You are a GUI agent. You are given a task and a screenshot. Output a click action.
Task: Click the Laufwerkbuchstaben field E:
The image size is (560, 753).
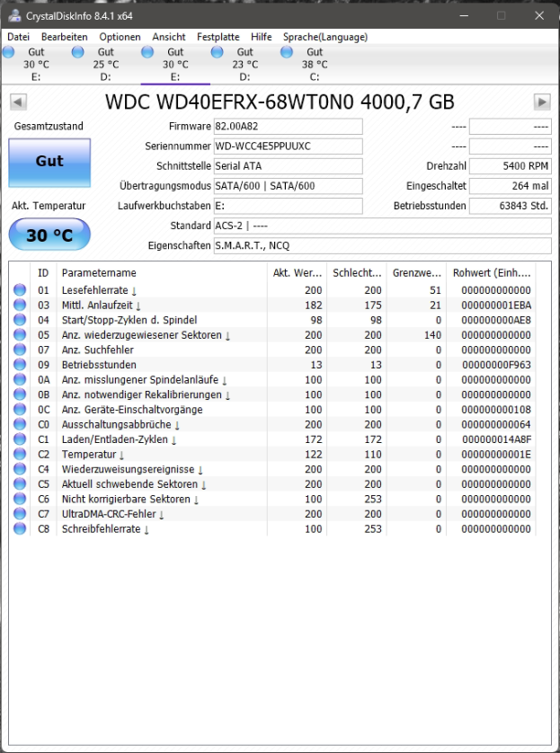pos(289,206)
